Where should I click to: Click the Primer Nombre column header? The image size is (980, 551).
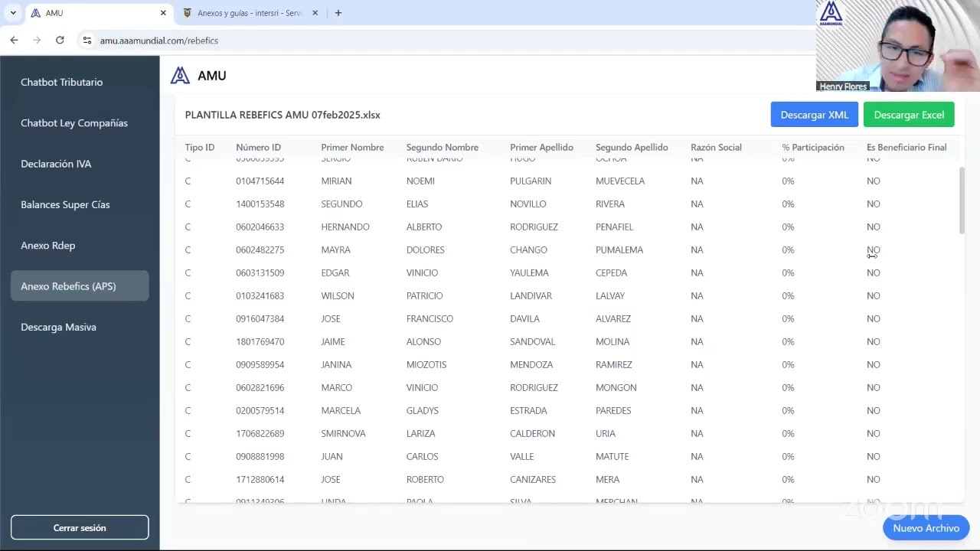[x=352, y=147]
